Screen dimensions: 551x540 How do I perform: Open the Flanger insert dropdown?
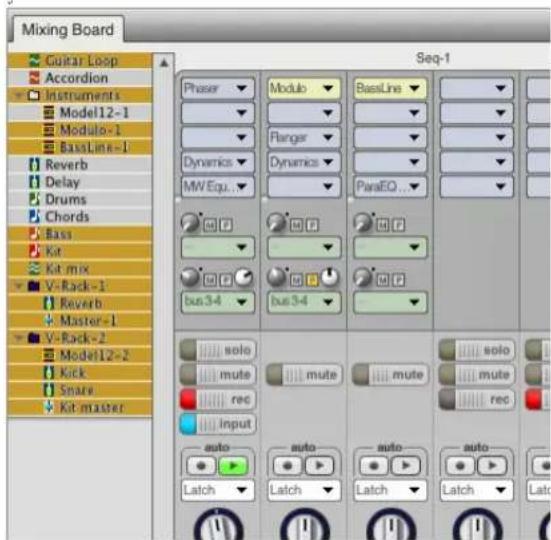click(x=304, y=137)
